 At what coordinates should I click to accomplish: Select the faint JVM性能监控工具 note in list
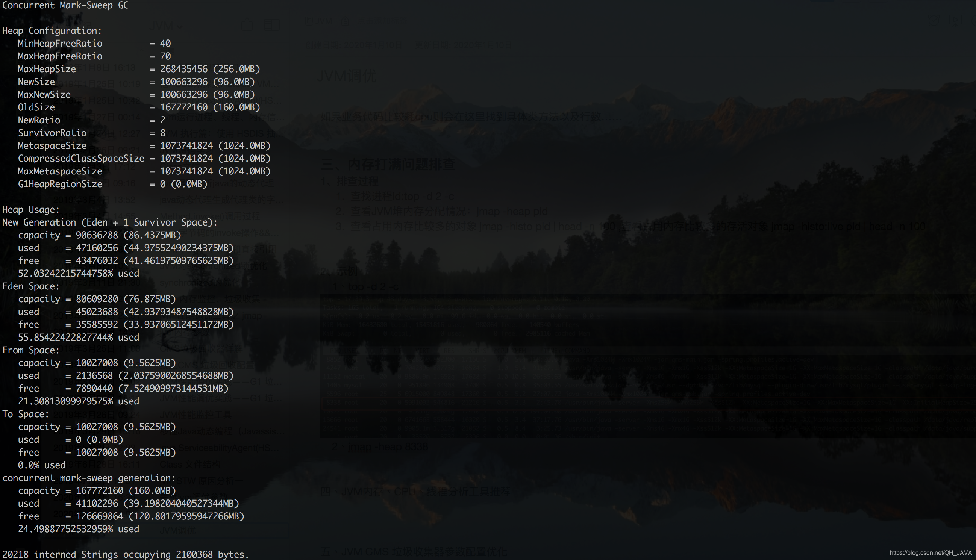(x=196, y=415)
